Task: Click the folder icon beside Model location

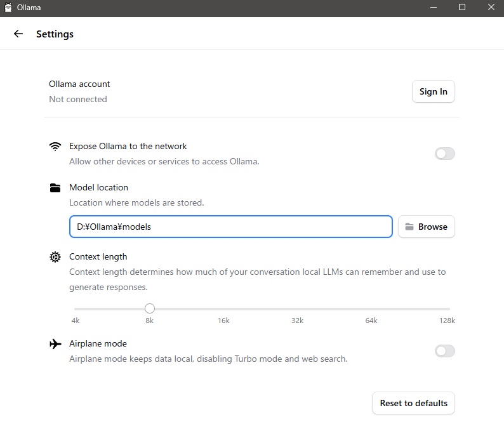Action: (55, 188)
